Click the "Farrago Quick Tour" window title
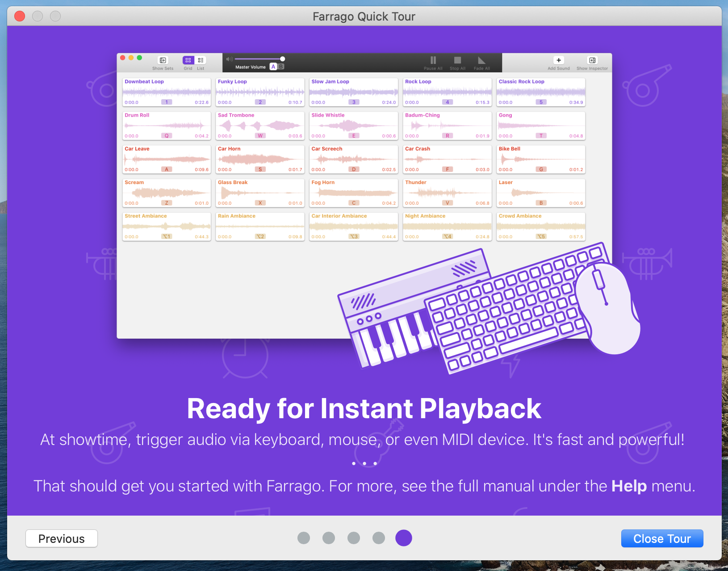Image resolution: width=728 pixels, height=571 pixels. click(364, 17)
